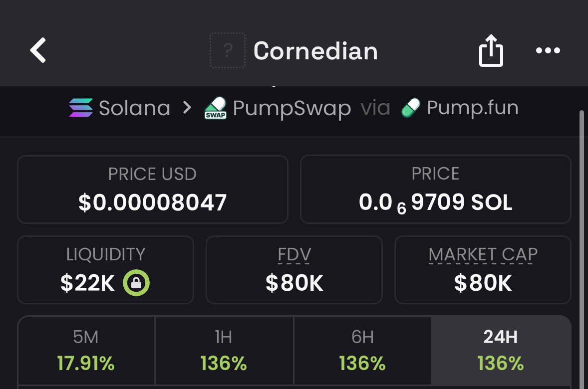Tap the Pump.fun pill icon
Viewport: 588px width, 389px height.
point(411,108)
